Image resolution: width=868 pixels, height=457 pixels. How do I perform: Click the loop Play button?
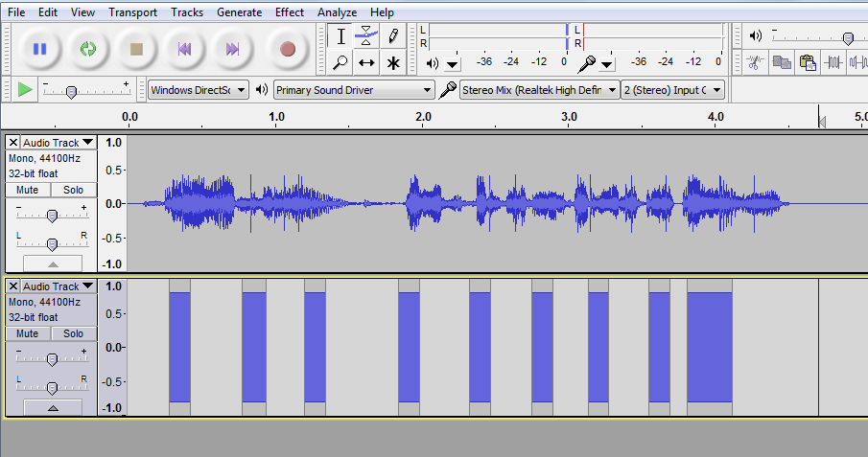[88, 49]
